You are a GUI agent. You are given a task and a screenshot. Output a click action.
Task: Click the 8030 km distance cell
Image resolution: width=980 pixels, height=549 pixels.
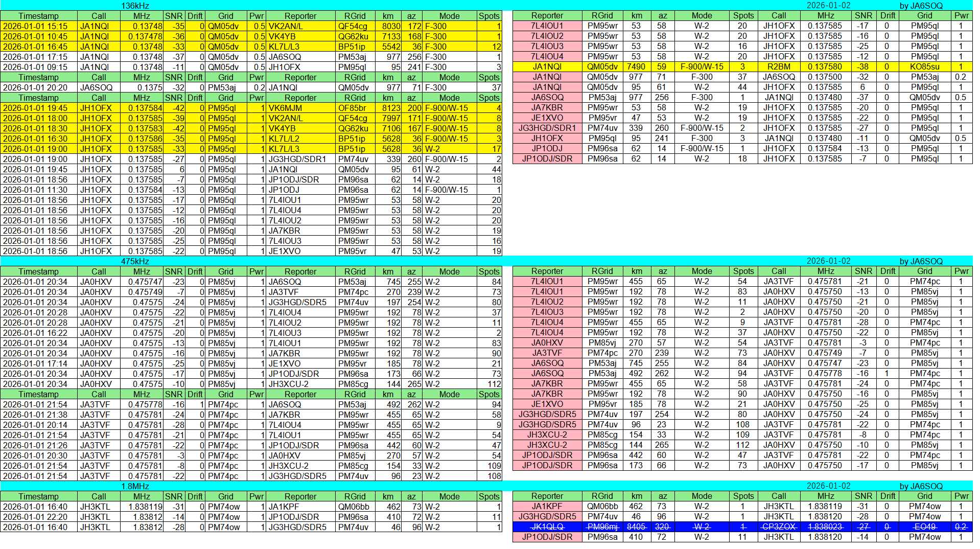click(x=391, y=26)
